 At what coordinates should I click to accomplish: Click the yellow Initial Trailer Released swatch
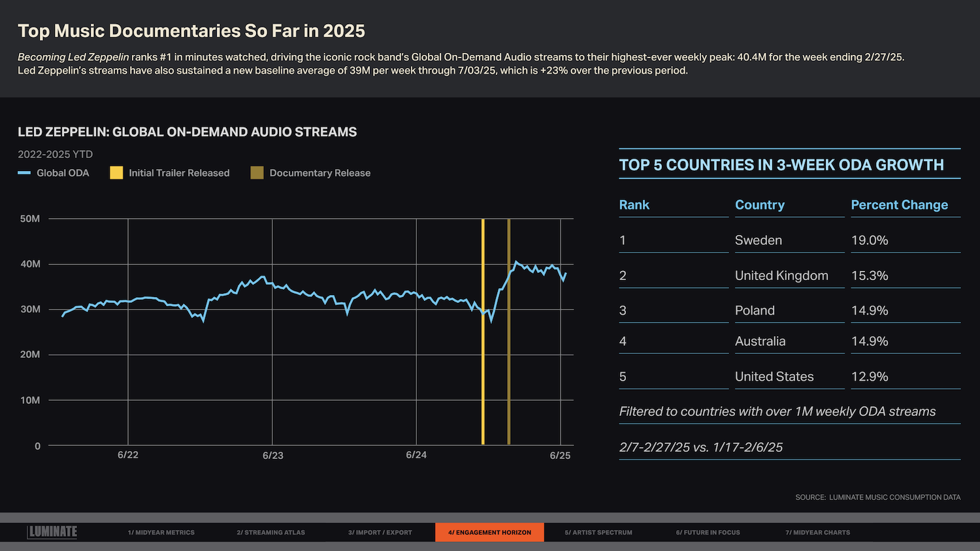coord(116,172)
